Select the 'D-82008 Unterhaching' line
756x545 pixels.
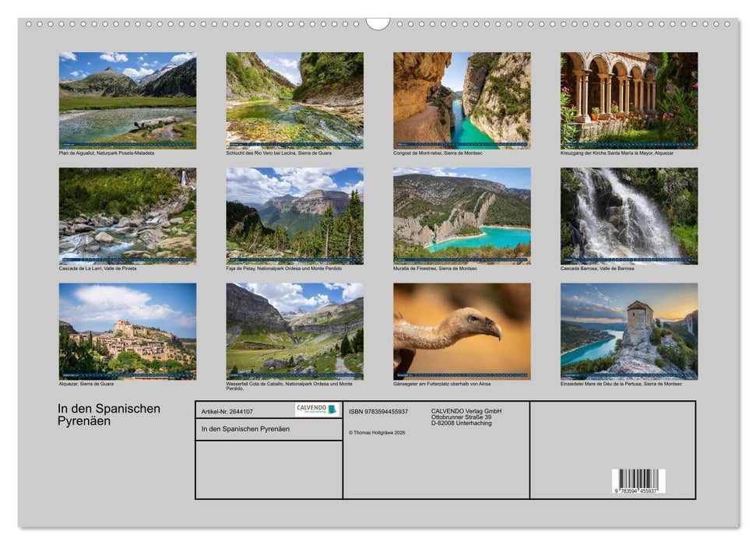(462, 423)
